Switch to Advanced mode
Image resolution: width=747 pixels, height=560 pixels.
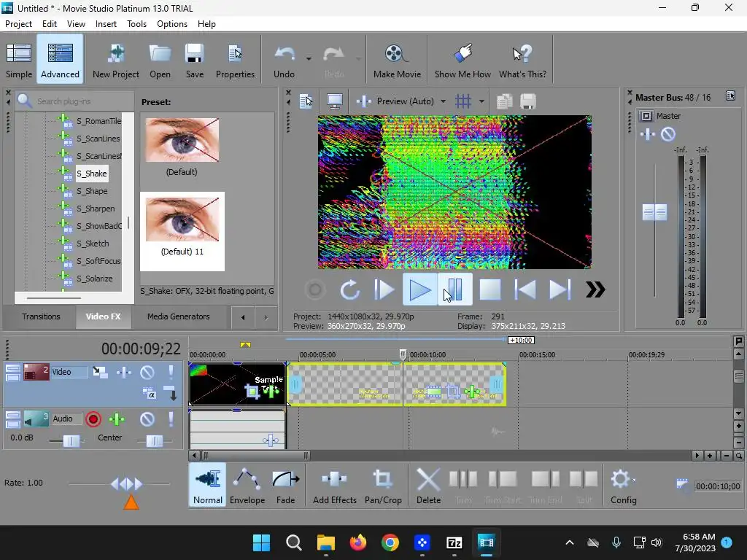click(x=60, y=60)
